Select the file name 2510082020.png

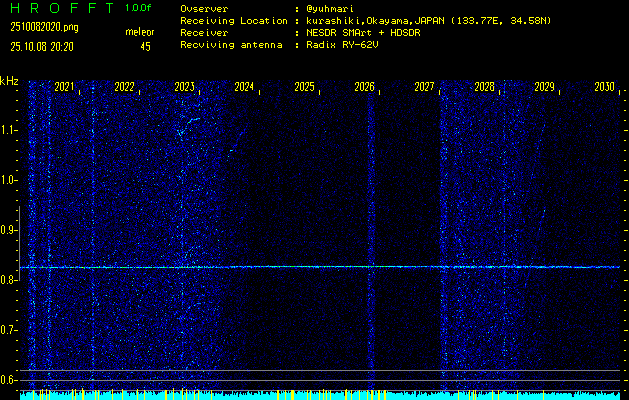click(x=44, y=27)
